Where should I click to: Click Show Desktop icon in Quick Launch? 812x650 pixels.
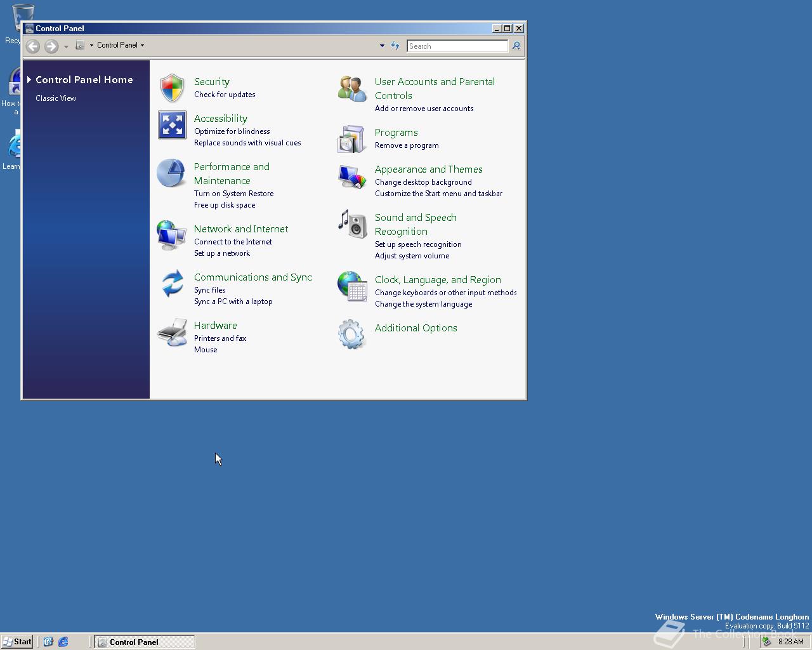coord(48,642)
